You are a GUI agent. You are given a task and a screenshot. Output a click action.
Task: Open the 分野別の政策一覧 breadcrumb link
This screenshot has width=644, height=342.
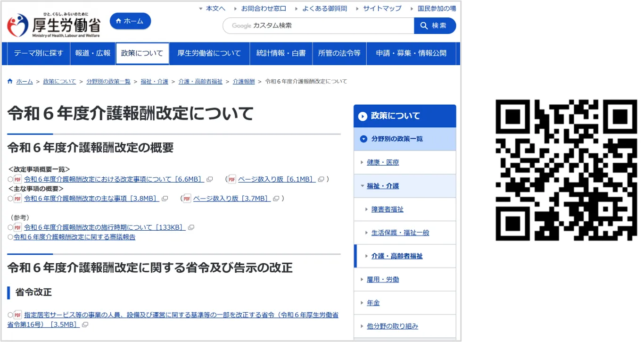coord(108,82)
